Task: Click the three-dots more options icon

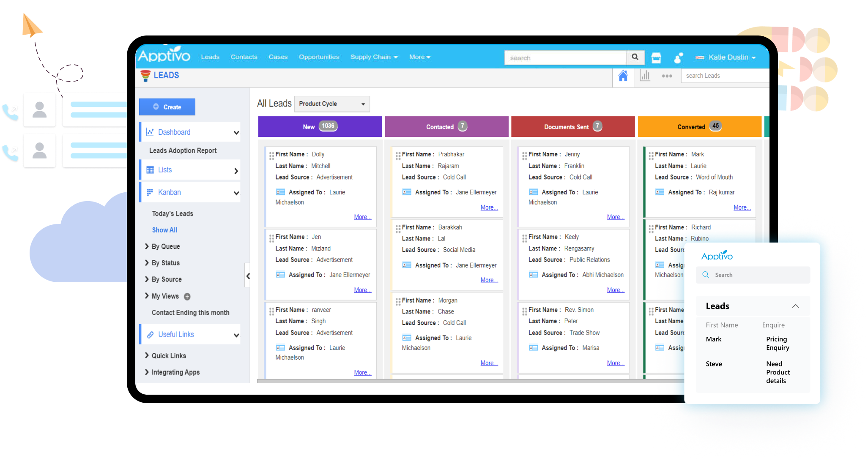Action: (x=667, y=76)
